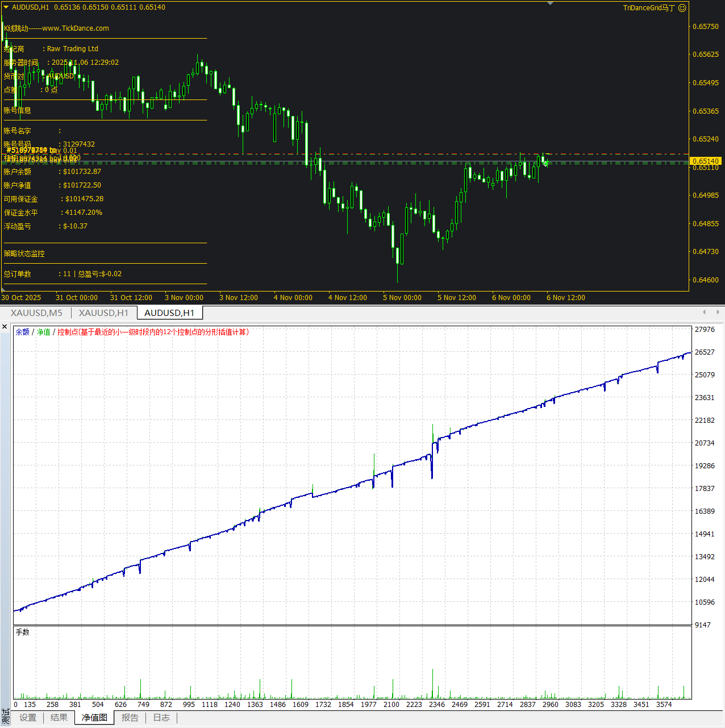Click the green arrow trade marker on latest candle
This screenshot has width=725, height=728.
pyautogui.click(x=546, y=164)
